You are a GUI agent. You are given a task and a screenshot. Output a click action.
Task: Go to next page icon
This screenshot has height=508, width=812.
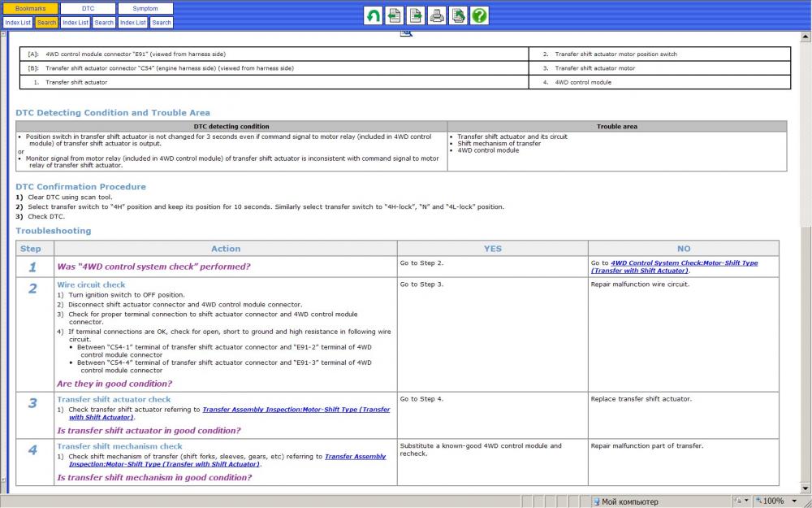coord(416,15)
